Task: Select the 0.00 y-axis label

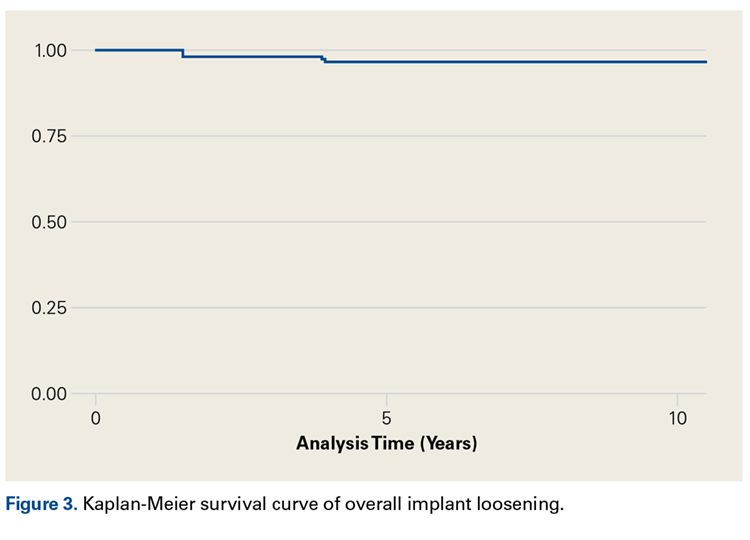Action: (x=48, y=394)
